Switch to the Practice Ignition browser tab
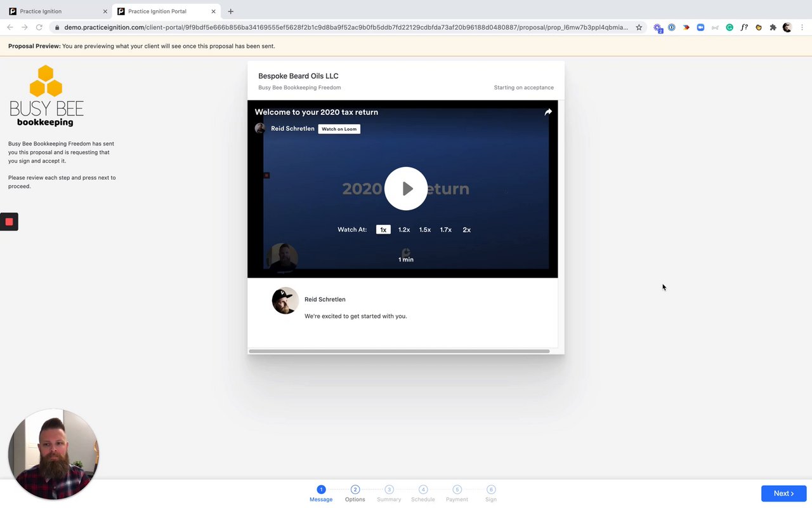 [57, 11]
